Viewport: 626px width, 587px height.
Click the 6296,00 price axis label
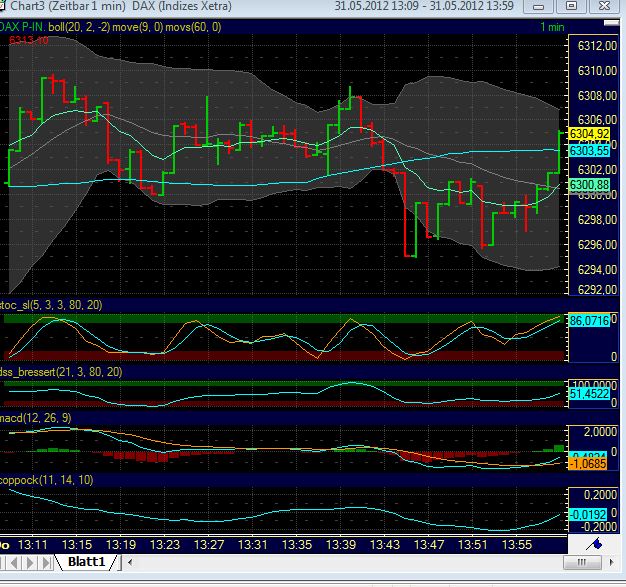tap(597, 244)
